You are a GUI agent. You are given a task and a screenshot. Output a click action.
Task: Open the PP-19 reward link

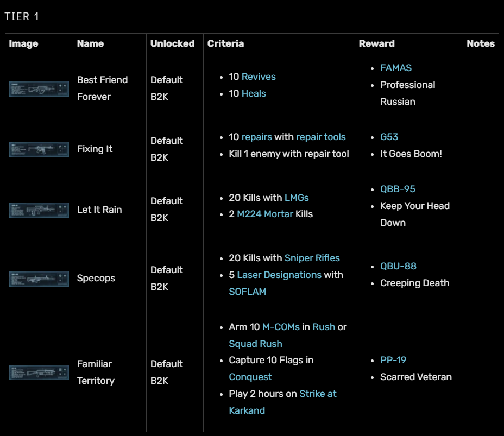tap(393, 360)
